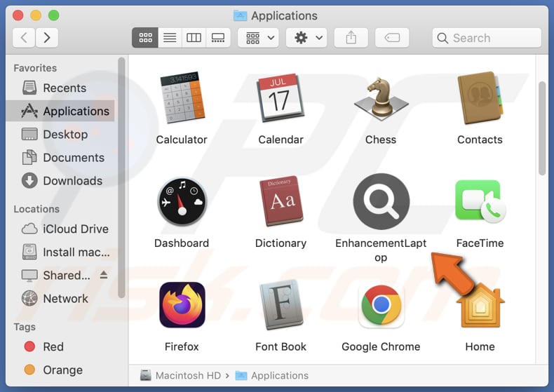554x392 pixels.
Task: Click the Font Book label text
Action: click(x=281, y=347)
